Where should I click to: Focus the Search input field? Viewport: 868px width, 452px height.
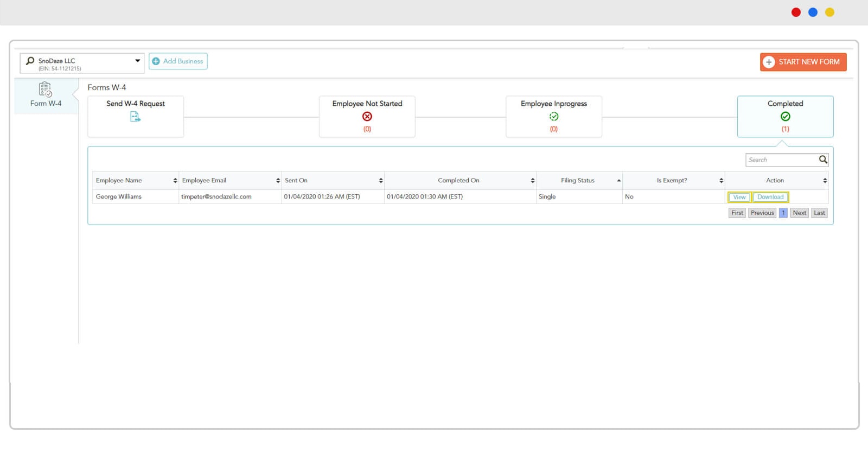tap(781, 160)
